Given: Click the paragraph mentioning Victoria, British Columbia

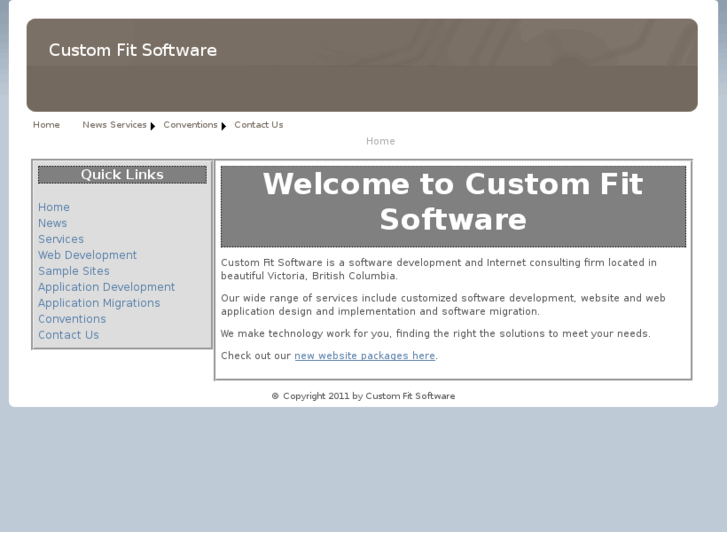Looking at the screenshot, I should 439,269.
